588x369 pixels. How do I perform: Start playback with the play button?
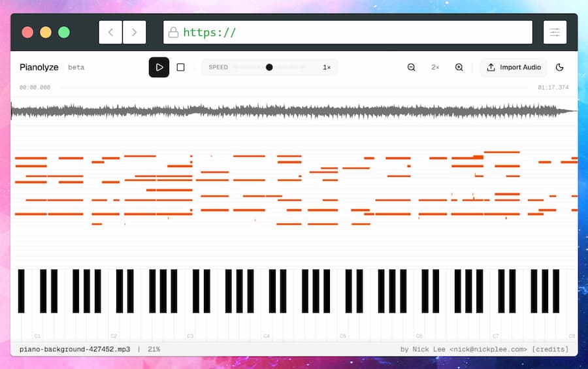pos(159,67)
